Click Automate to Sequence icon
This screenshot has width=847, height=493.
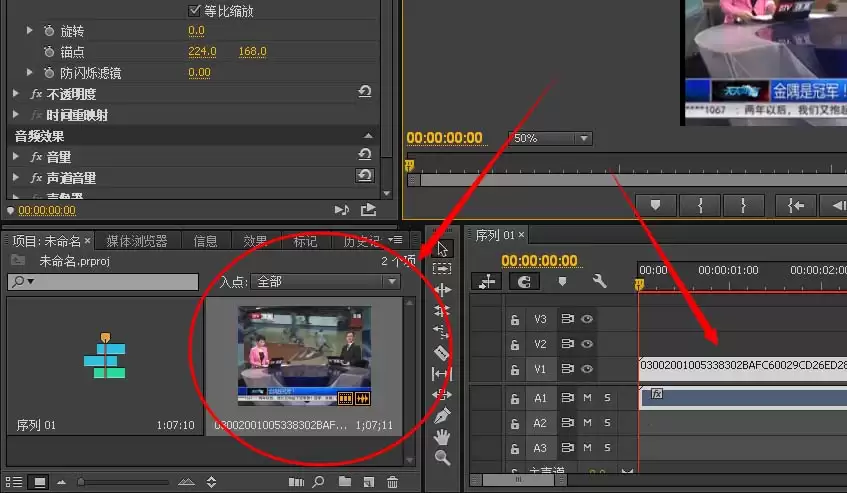click(296, 482)
